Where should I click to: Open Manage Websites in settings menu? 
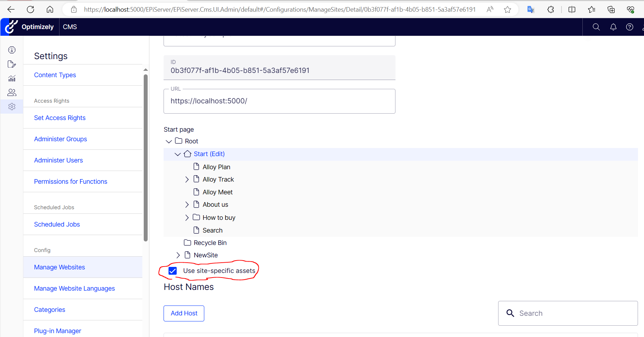click(59, 267)
